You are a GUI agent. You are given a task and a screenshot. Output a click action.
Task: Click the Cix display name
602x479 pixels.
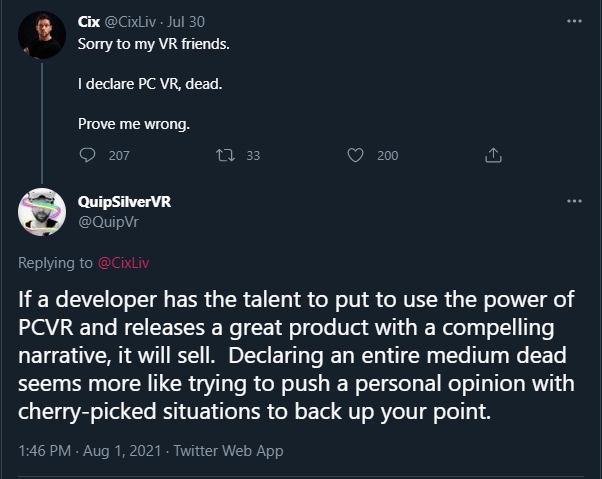[88, 21]
